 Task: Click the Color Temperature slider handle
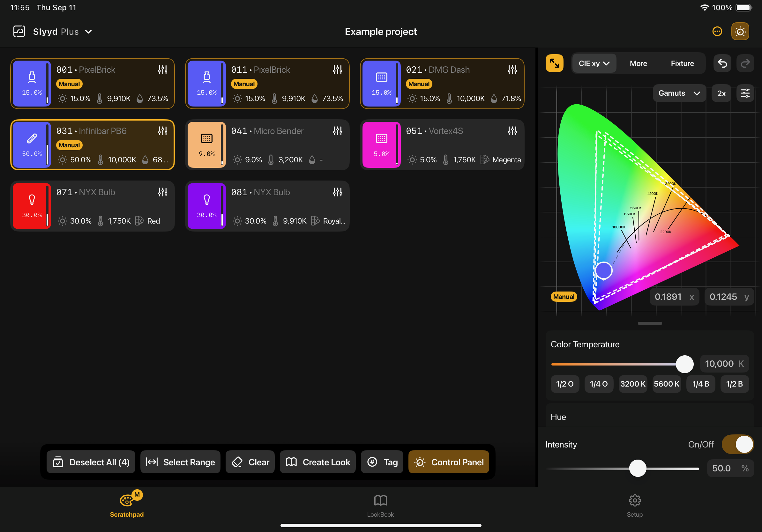[685, 364]
